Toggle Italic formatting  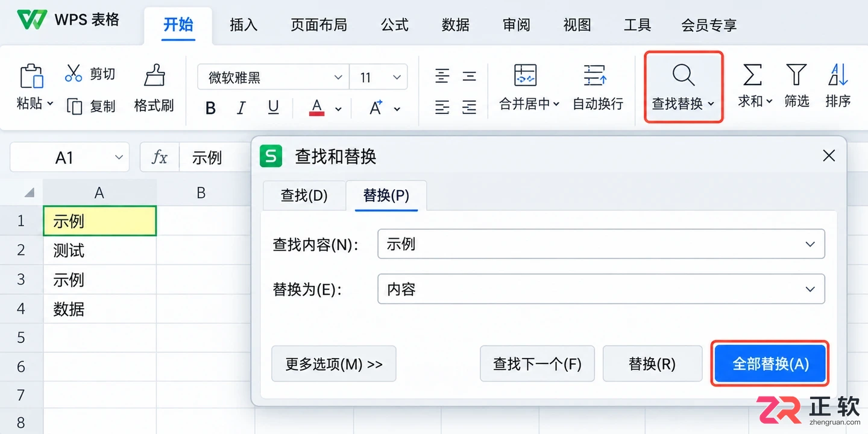[x=241, y=108]
